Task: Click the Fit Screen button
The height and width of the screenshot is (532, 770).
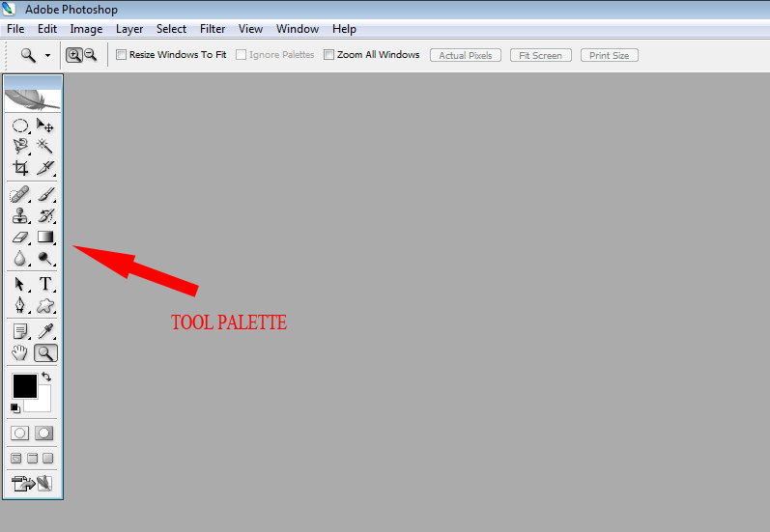Action: pyautogui.click(x=541, y=55)
